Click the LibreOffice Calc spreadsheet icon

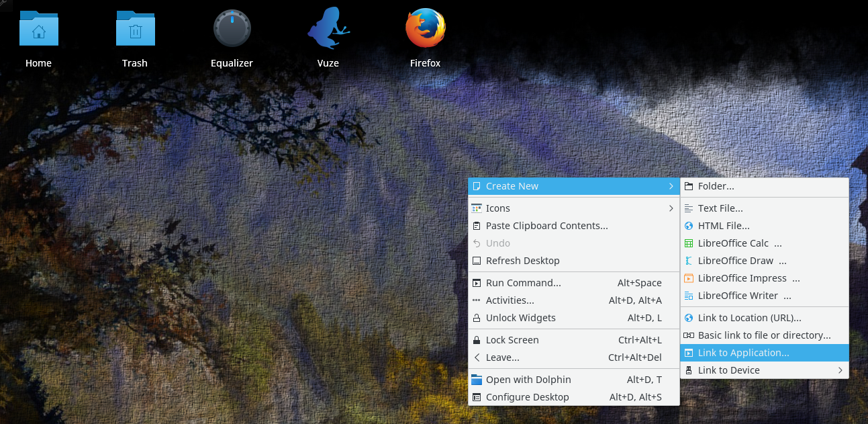click(689, 243)
